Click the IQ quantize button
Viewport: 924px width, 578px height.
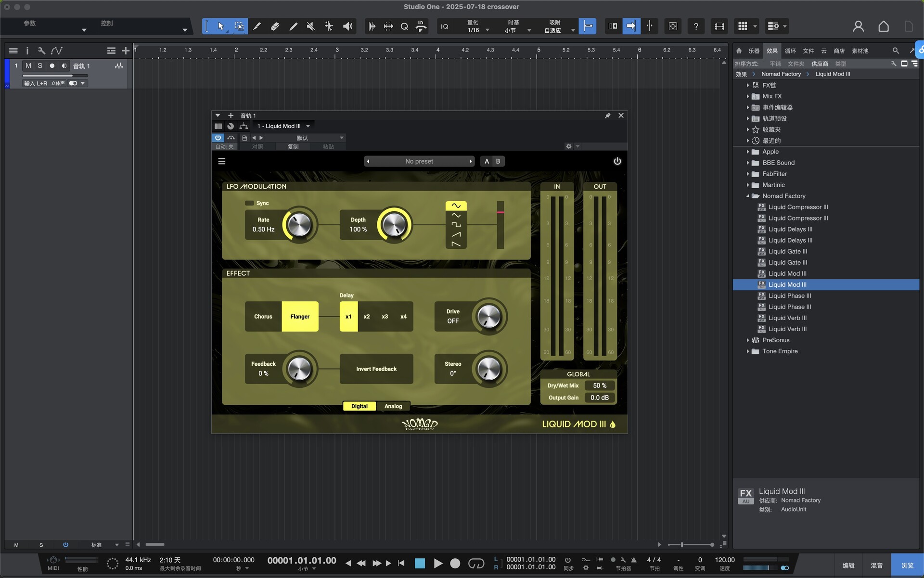click(x=445, y=26)
